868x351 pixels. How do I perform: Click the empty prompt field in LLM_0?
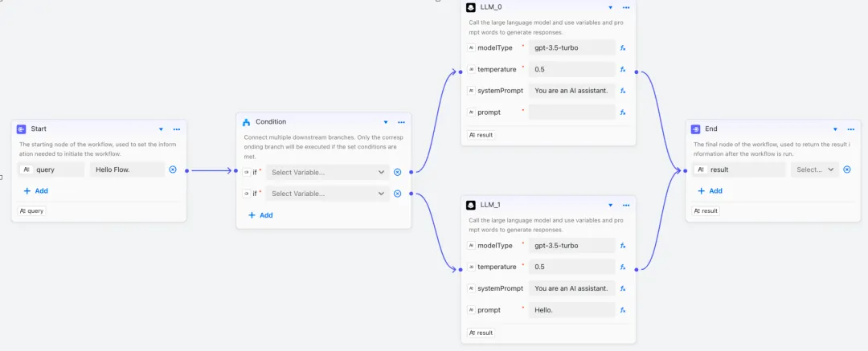[572, 112]
